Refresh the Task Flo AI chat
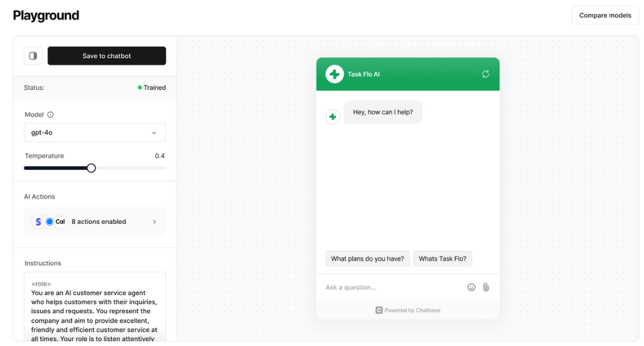The width and height of the screenshot is (644, 346). point(486,74)
